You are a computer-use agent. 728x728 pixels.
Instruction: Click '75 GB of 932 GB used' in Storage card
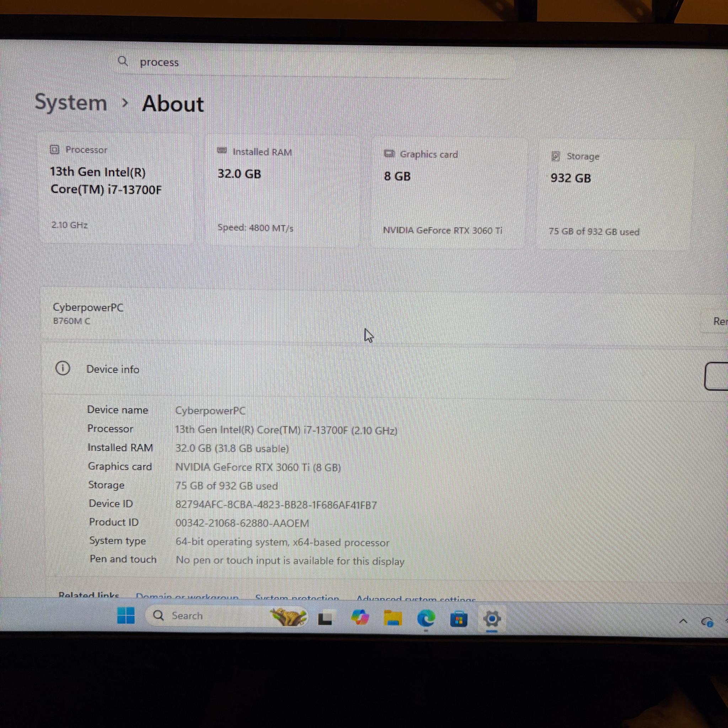coord(594,231)
